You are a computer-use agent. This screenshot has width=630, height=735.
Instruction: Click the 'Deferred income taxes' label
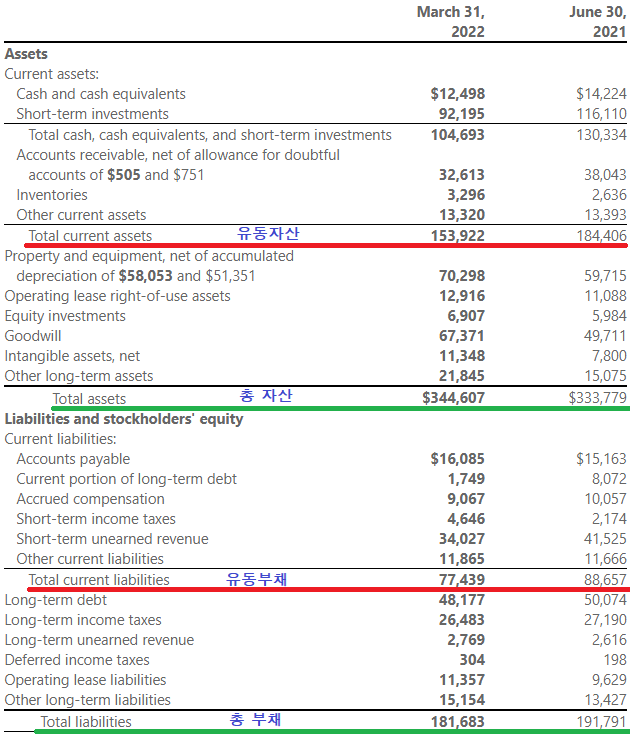point(77,660)
